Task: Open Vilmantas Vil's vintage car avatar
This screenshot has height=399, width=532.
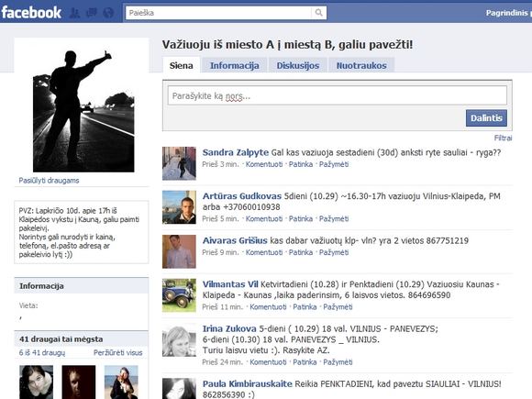Action: coord(179,295)
